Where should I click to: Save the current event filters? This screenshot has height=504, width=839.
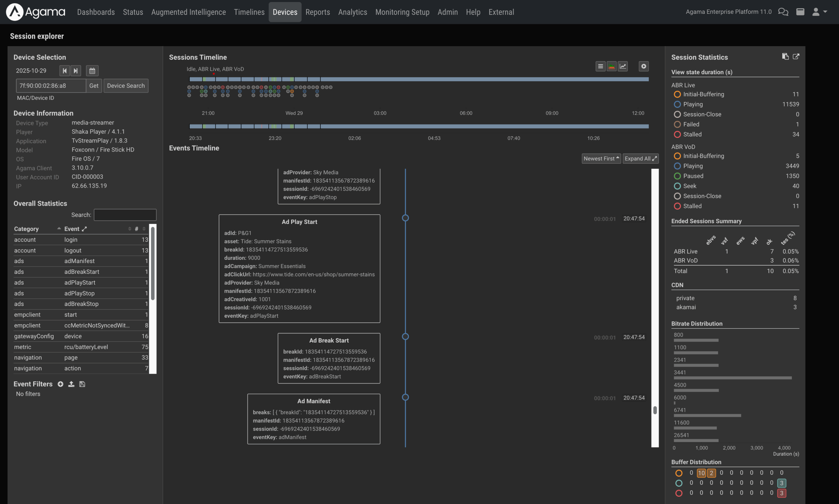pyautogui.click(x=82, y=384)
